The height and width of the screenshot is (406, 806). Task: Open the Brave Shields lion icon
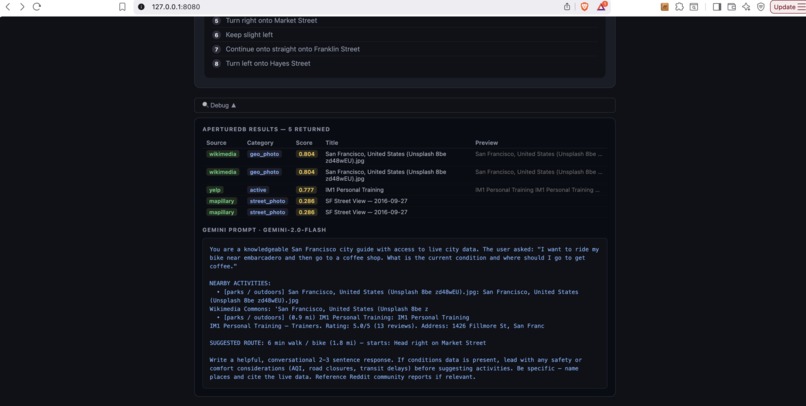[x=584, y=7]
